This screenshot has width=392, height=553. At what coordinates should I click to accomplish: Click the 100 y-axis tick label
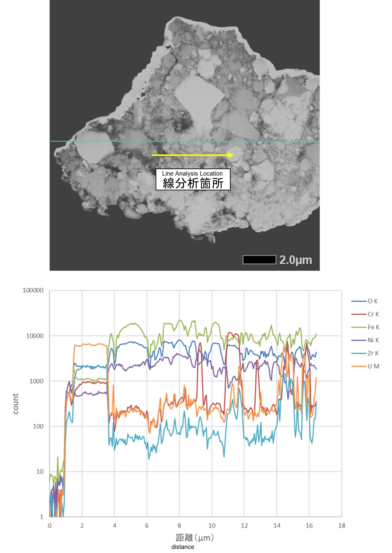(x=38, y=426)
